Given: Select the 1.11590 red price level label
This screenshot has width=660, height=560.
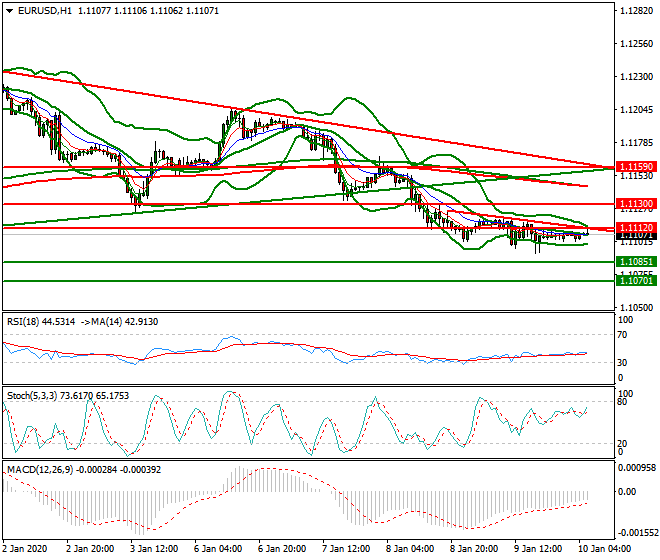Looking at the screenshot, I should [636, 167].
